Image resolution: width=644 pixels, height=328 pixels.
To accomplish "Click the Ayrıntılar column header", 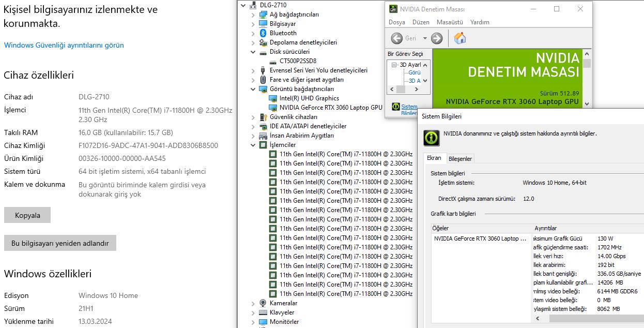I will point(589,228).
